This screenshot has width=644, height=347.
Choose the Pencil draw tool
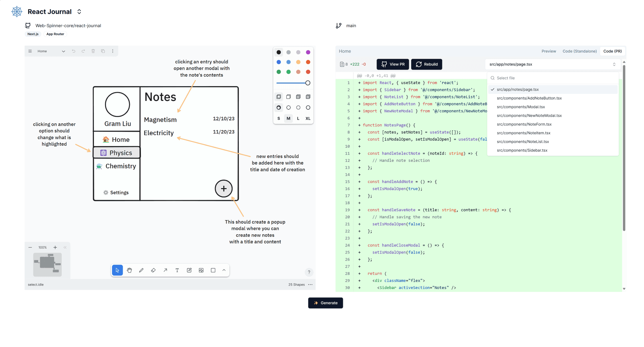point(141,270)
